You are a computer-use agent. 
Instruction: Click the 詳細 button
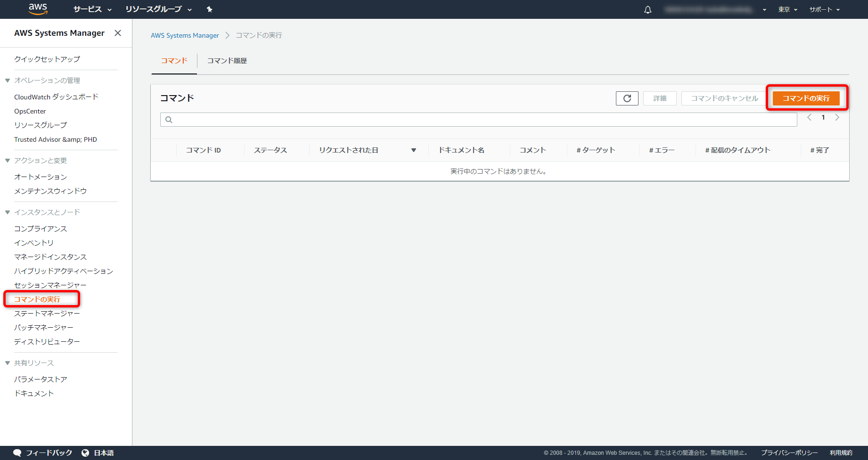pos(660,98)
